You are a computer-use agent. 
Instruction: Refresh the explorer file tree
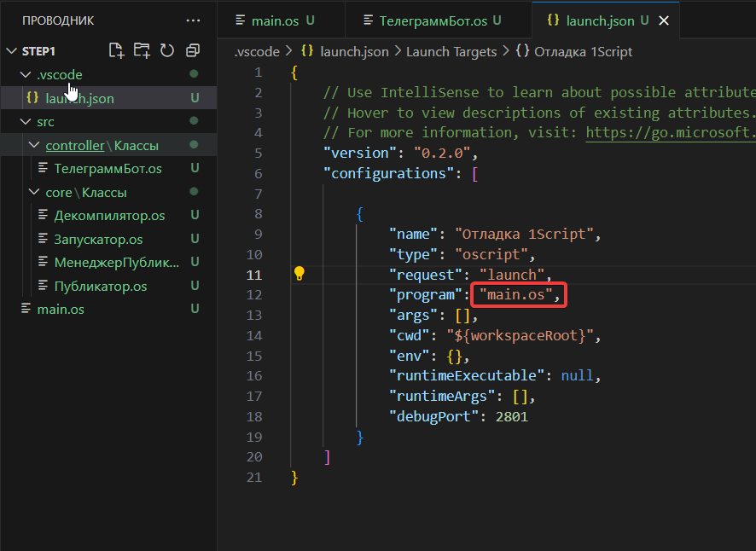[x=167, y=50]
